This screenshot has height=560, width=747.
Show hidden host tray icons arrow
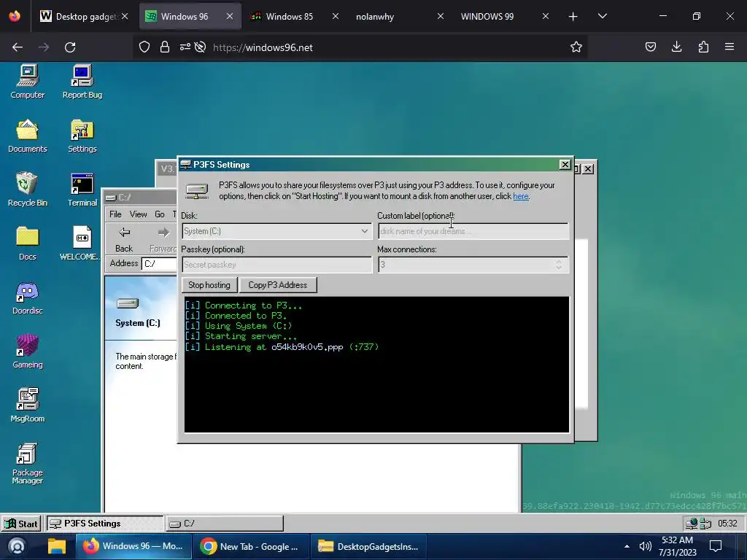(x=627, y=546)
